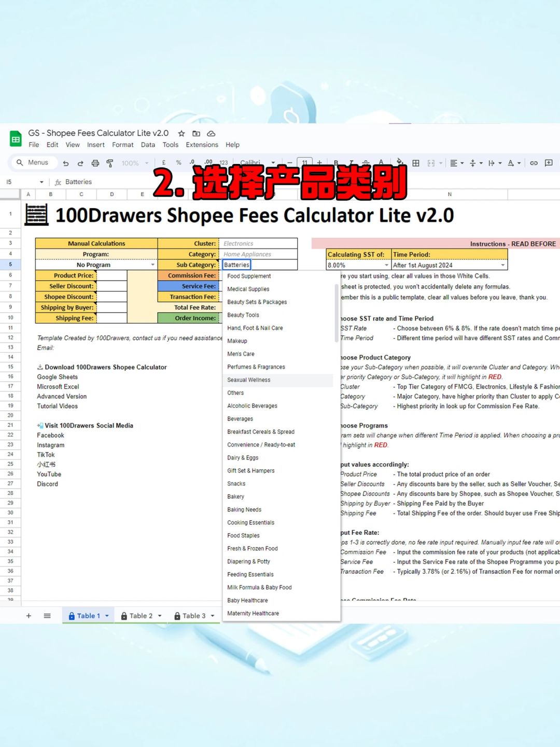This screenshot has height=747, width=560.
Task: Switch to the Table 2 sheet tab
Action: coord(141,616)
